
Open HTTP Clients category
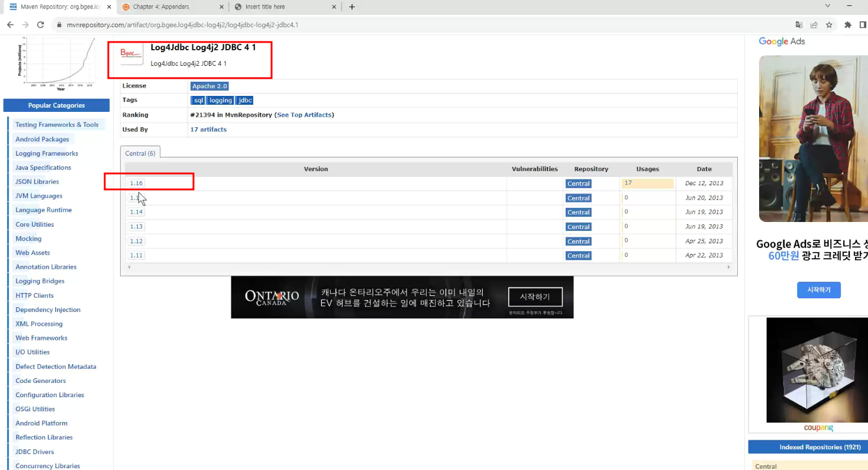34,295
